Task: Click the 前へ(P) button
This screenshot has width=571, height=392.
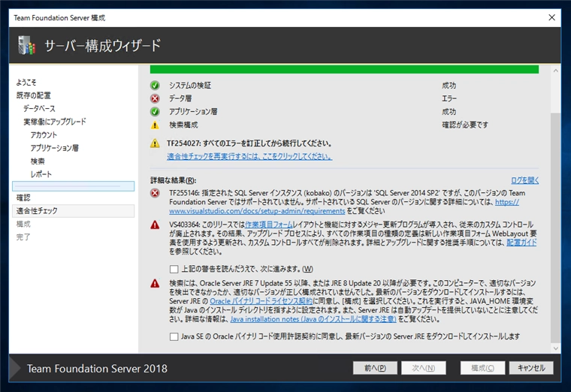Action: tap(375, 368)
